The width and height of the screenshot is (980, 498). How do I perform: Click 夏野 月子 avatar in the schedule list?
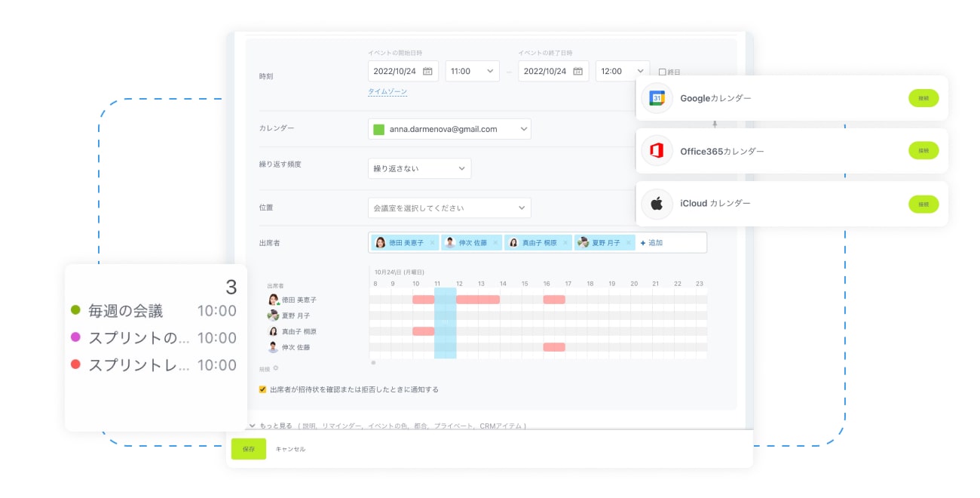274,315
